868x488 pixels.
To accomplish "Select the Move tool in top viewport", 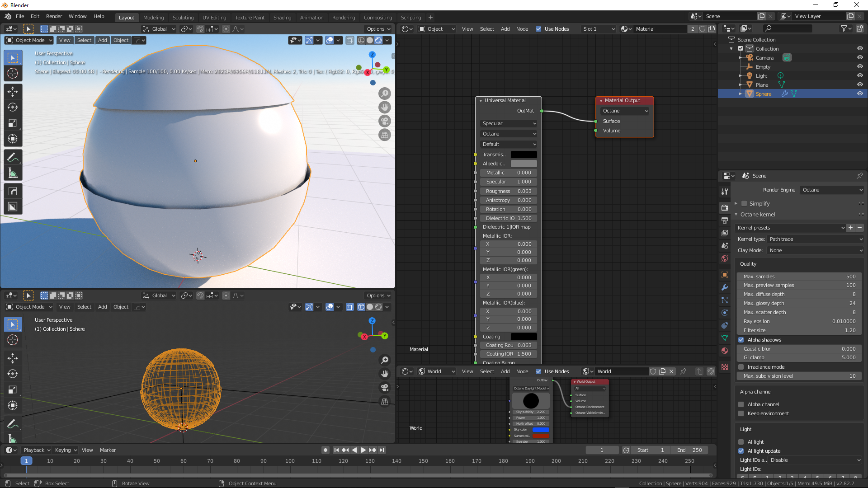I will 13,91.
